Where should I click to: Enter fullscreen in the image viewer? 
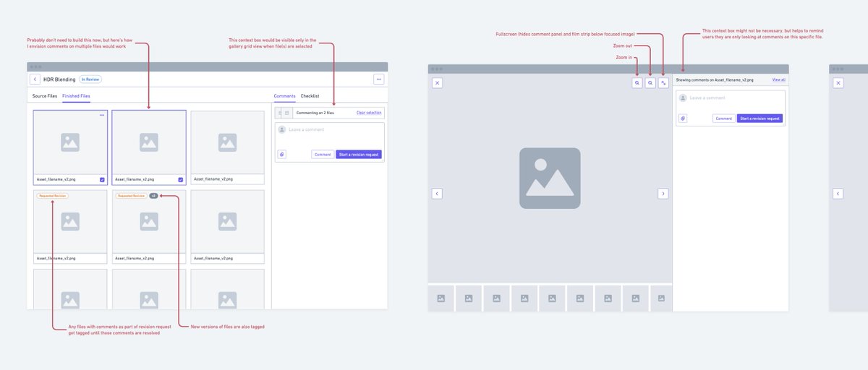coord(663,83)
